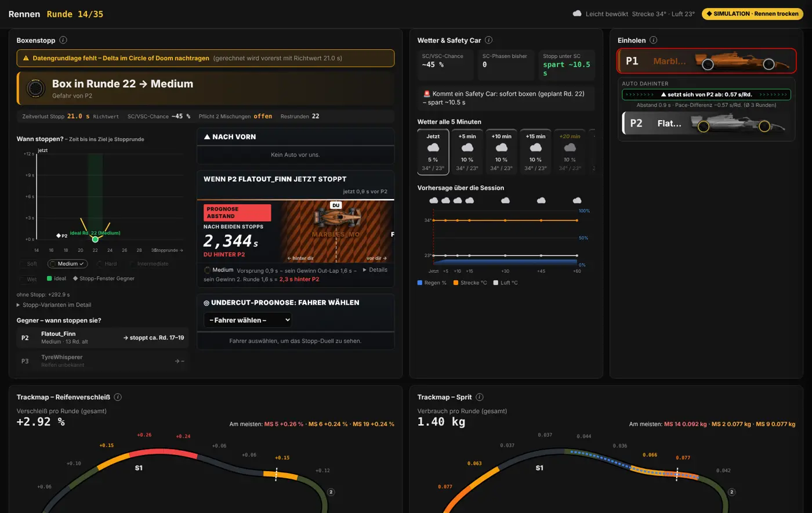Select the Wet compound option
Image resolution: width=812 pixels, height=513 pixels.
[x=28, y=279]
